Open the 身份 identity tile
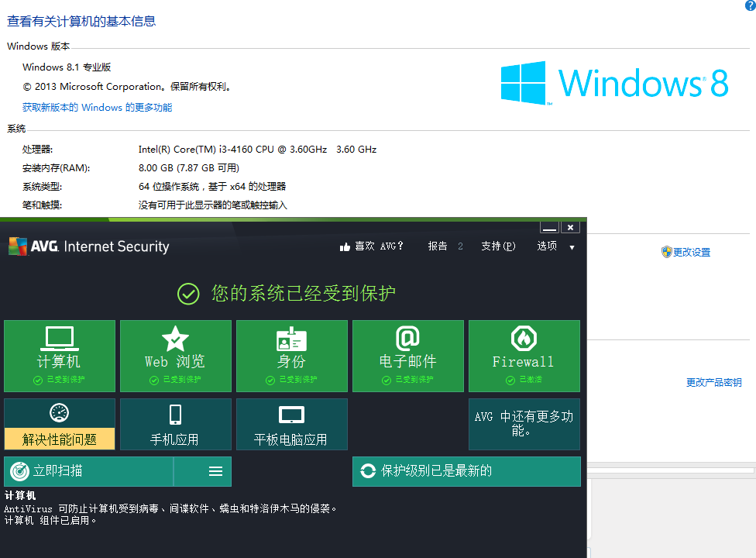Image resolution: width=756 pixels, height=558 pixels. click(x=292, y=356)
